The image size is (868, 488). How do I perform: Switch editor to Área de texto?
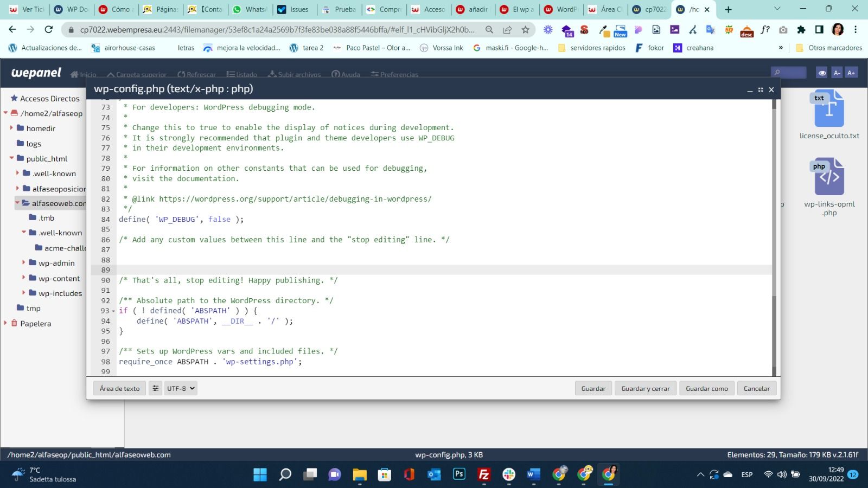pyautogui.click(x=119, y=388)
